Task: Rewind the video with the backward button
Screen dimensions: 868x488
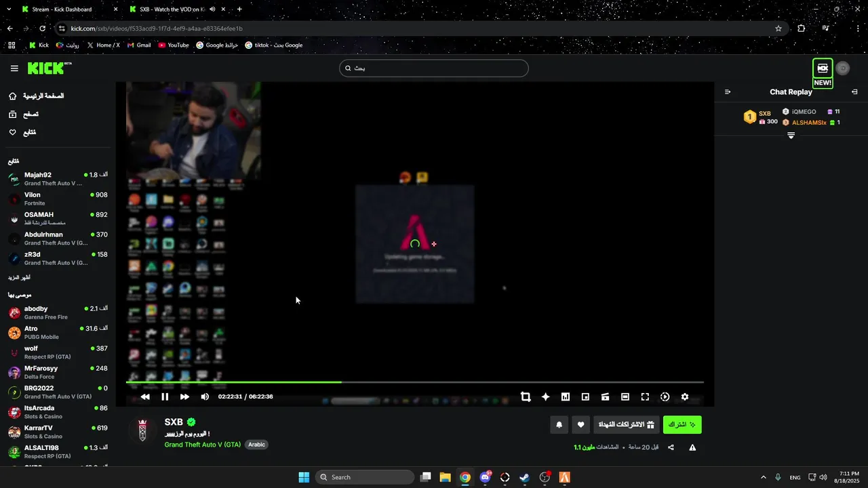Action: click(x=145, y=396)
